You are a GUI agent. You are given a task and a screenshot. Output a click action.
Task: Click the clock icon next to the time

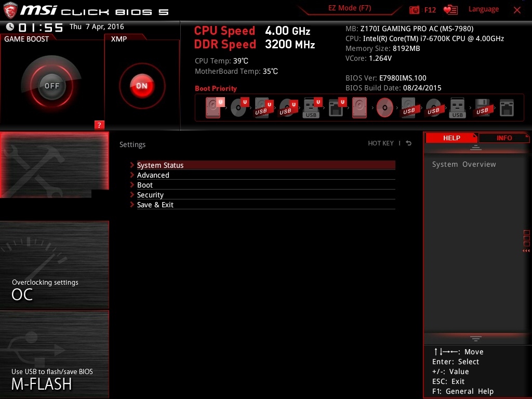(10, 26)
